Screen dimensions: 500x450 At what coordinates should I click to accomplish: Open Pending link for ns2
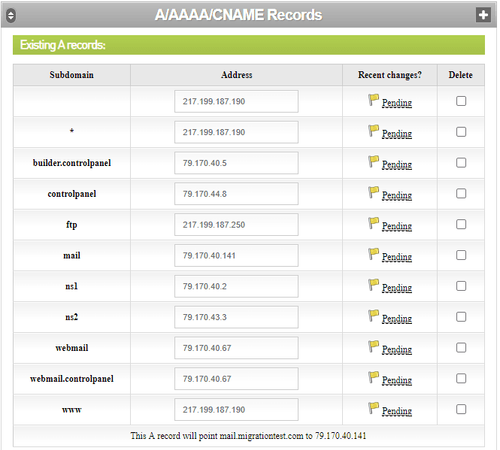pyautogui.click(x=397, y=318)
